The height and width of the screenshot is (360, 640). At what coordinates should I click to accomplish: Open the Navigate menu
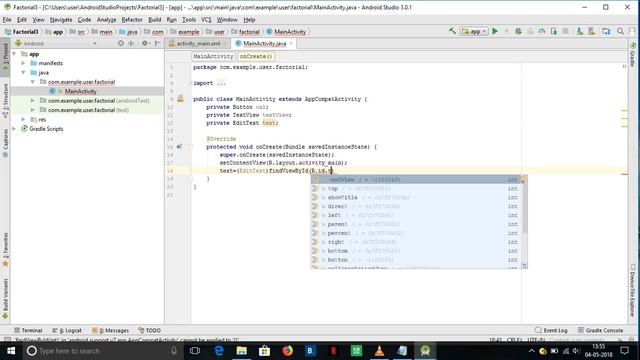point(61,20)
